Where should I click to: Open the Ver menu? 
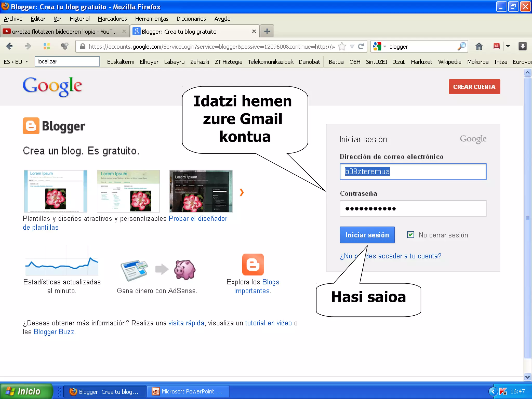57,19
